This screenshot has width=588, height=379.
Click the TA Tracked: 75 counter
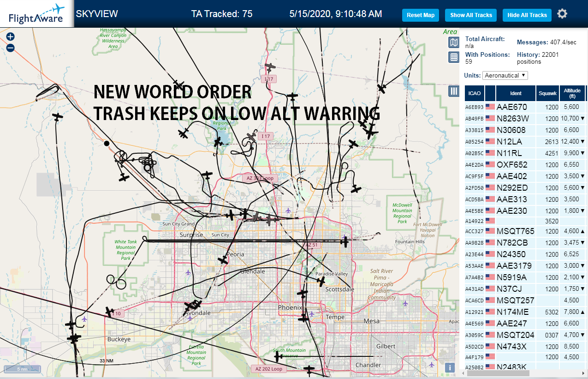(222, 14)
